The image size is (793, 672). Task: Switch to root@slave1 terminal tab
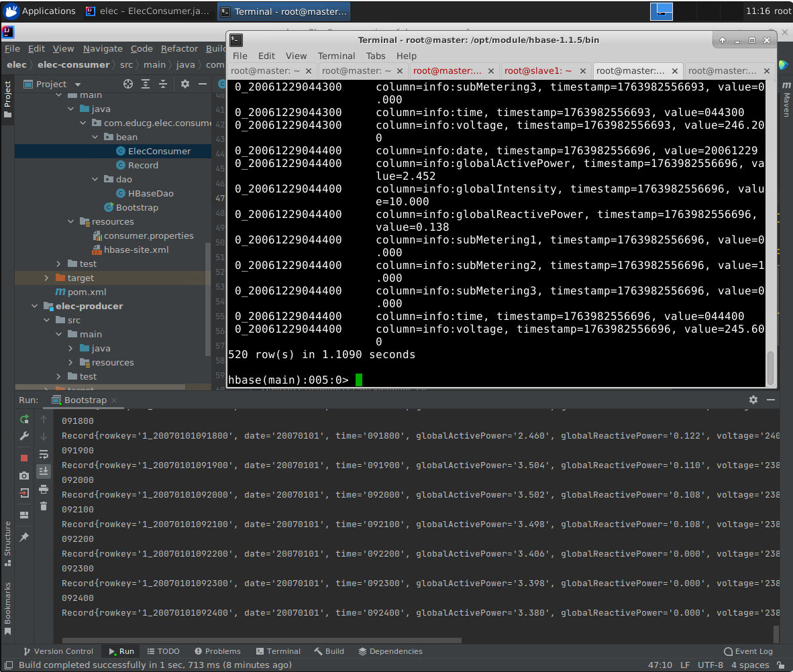(x=538, y=70)
